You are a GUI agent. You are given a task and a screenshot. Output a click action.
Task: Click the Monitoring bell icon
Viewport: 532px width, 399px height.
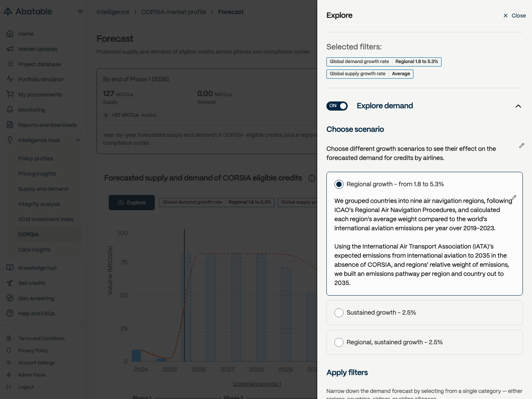point(10,109)
